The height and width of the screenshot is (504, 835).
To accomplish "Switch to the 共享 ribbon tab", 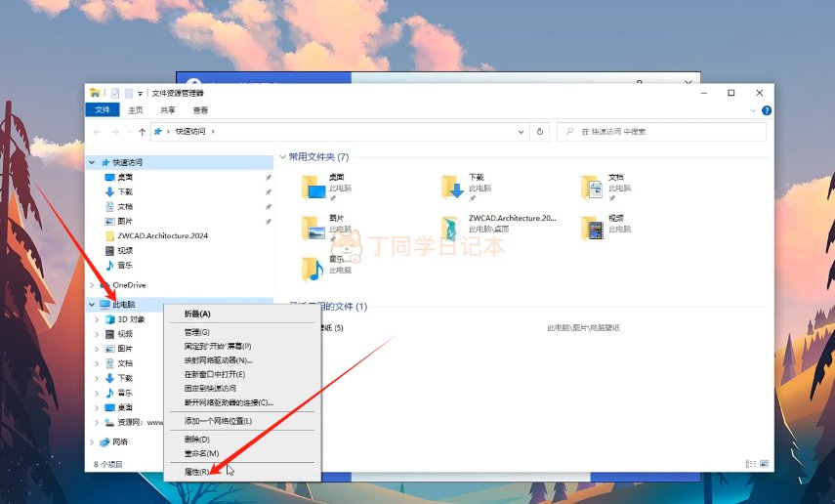I will coord(168,110).
